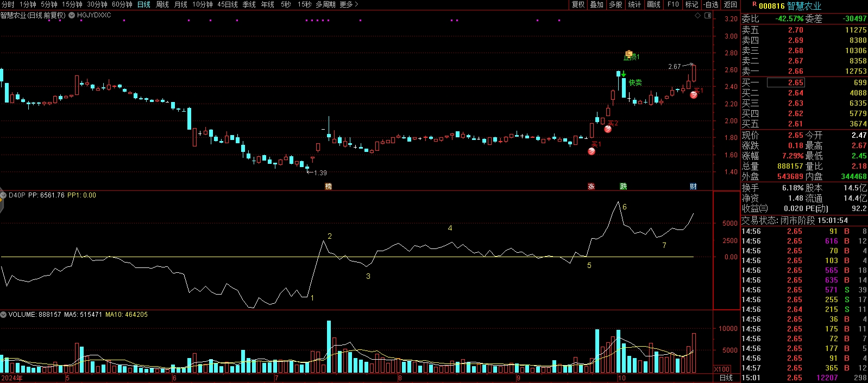Click the 涨幅 value 7.29%

coord(793,156)
